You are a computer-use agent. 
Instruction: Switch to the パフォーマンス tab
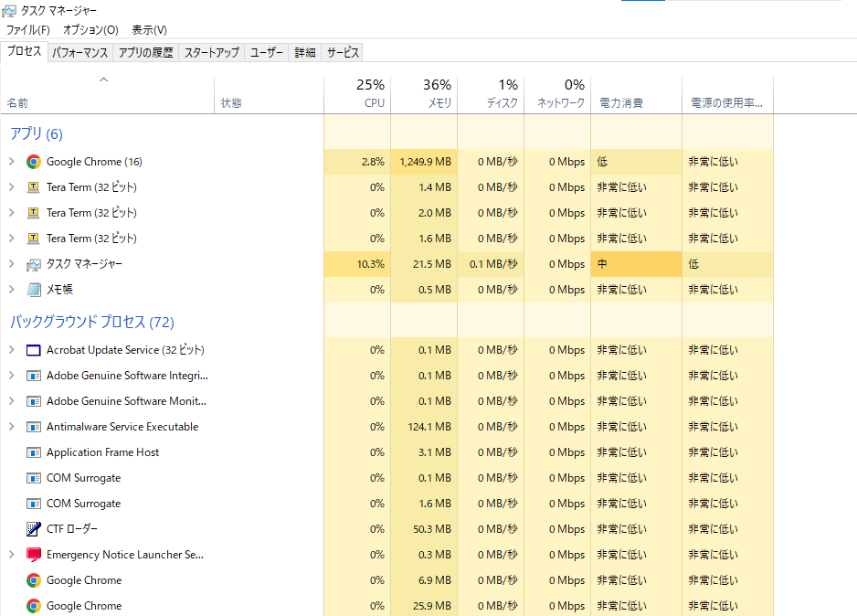tap(80, 53)
